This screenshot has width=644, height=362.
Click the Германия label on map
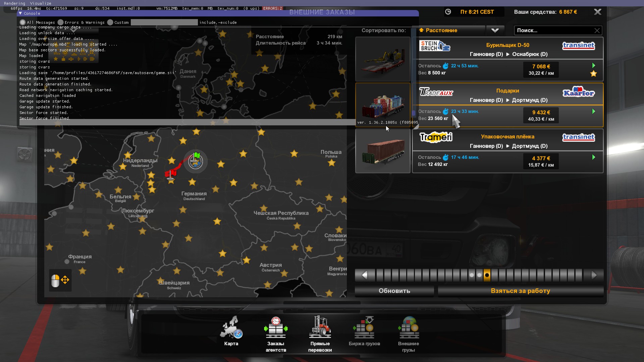[194, 194]
